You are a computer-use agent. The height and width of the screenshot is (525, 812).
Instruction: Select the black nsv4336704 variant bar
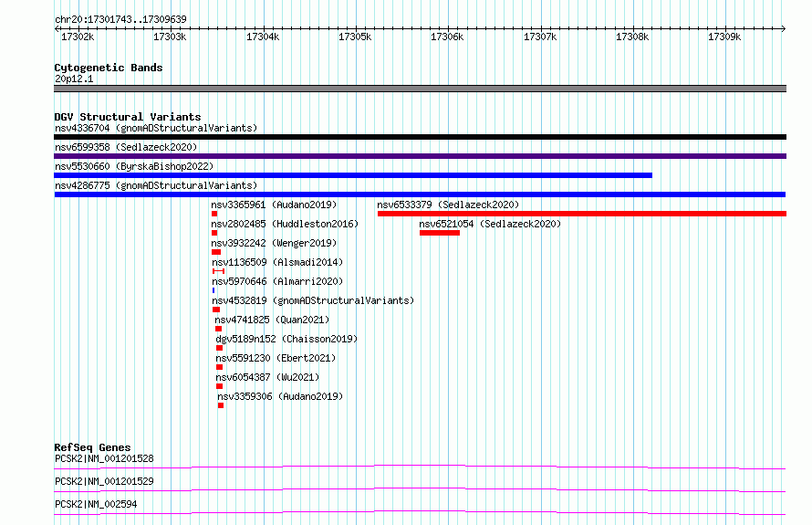pyautogui.click(x=420, y=137)
